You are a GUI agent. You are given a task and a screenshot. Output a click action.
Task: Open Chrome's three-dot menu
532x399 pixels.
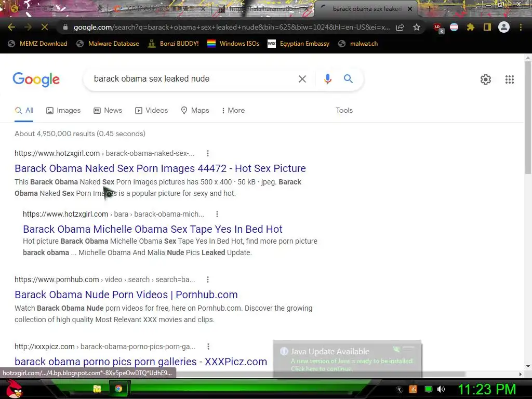pyautogui.click(x=521, y=27)
